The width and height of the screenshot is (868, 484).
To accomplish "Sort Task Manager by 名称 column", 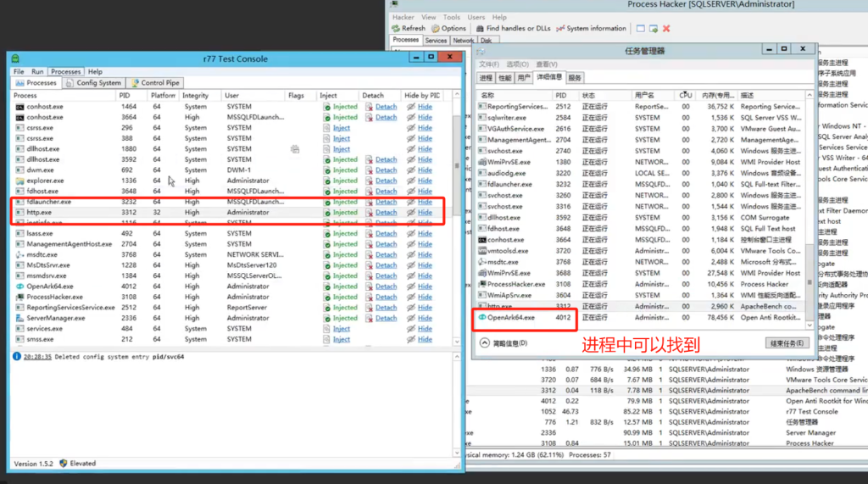I will click(515, 95).
